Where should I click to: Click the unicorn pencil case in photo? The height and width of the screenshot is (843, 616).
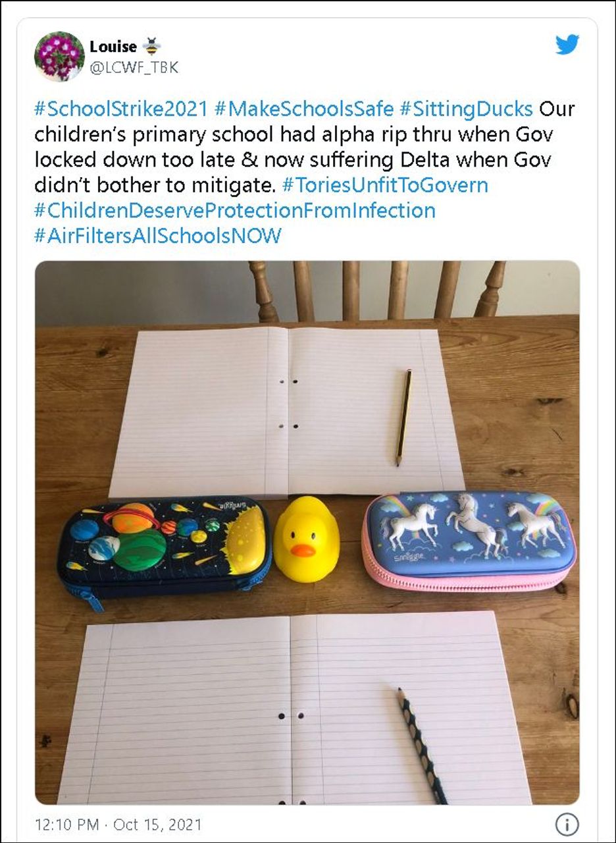(x=469, y=540)
